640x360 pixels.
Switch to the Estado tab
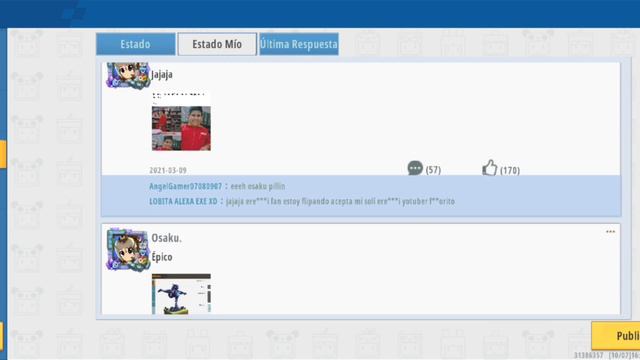click(x=136, y=44)
